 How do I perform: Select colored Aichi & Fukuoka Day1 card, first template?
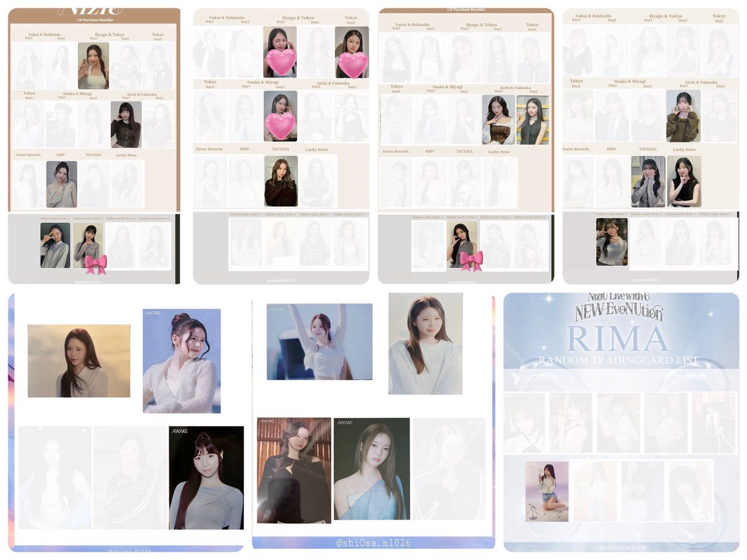[126, 124]
